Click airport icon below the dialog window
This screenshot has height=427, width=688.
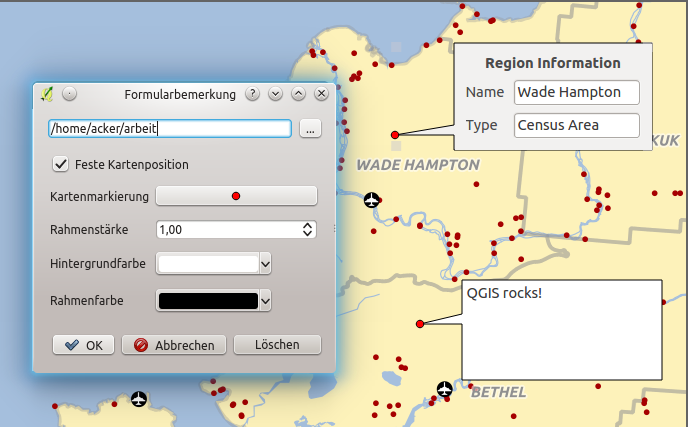[139, 400]
